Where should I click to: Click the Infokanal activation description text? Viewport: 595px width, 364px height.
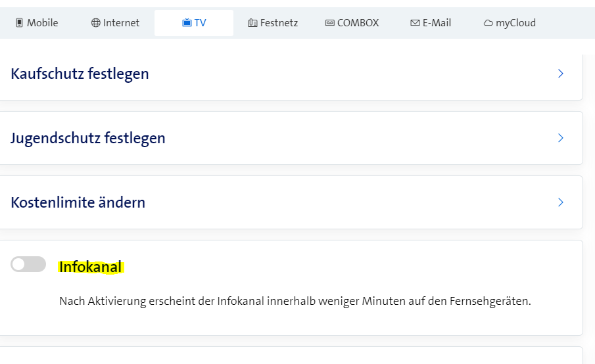tap(295, 302)
